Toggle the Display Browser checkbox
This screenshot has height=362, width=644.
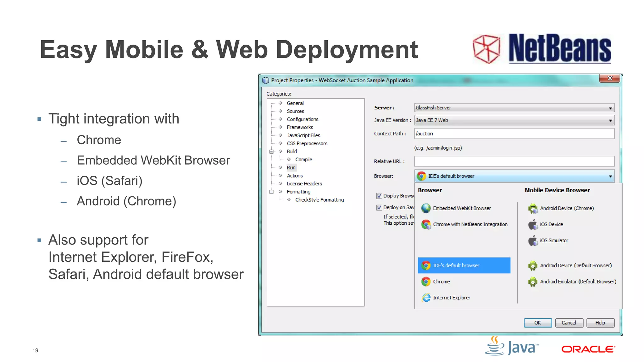click(379, 196)
